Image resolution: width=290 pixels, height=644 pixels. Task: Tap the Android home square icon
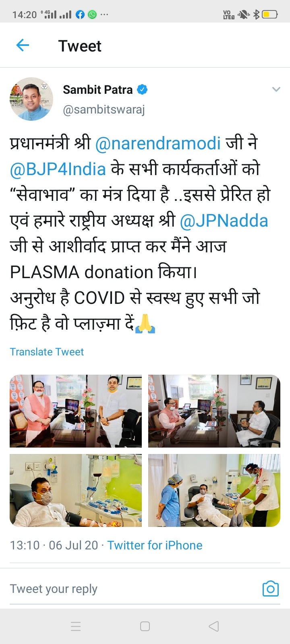pos(145,626)
